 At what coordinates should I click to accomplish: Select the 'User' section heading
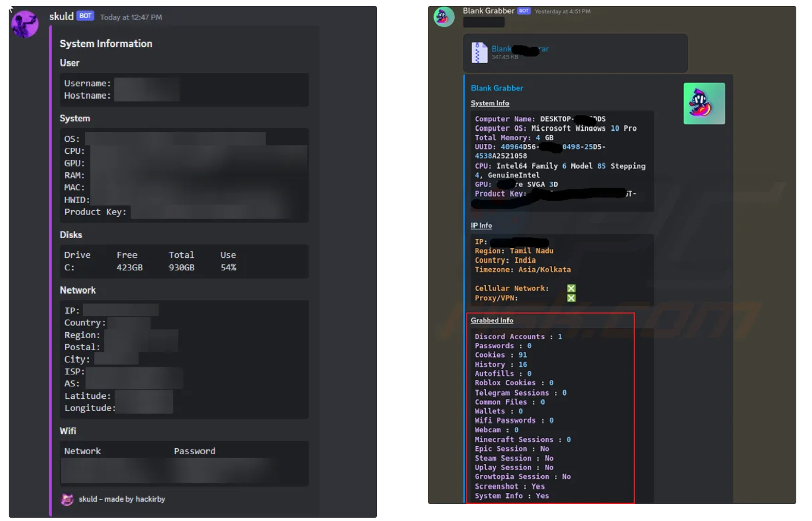tap(70, 63)
